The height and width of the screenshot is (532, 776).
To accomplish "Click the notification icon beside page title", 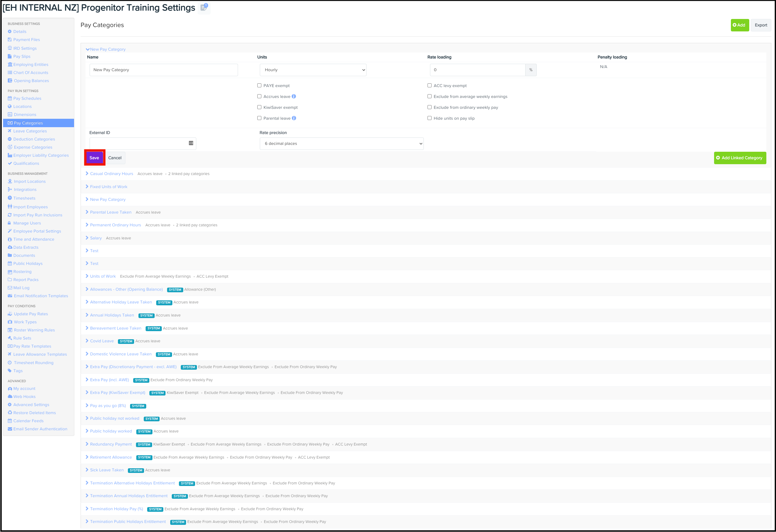I will coord(204,7).
